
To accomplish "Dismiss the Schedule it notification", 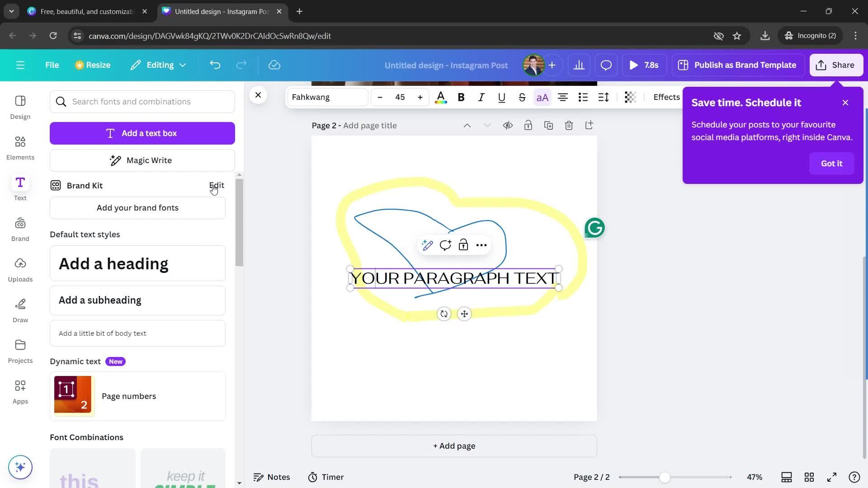I will (x=846, y=103).
